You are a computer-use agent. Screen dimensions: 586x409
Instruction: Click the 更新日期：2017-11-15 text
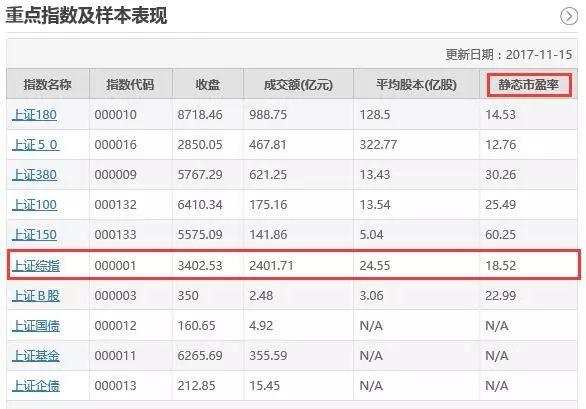tap(509, 55)
